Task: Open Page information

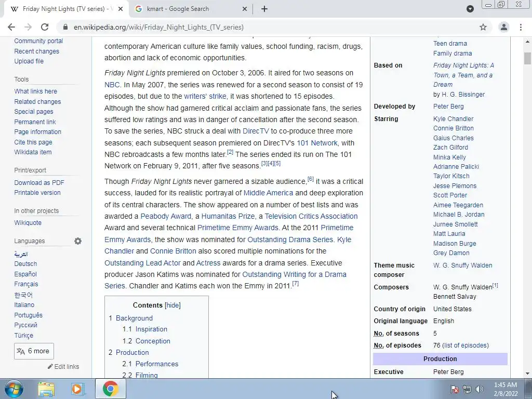Action: 37,131
